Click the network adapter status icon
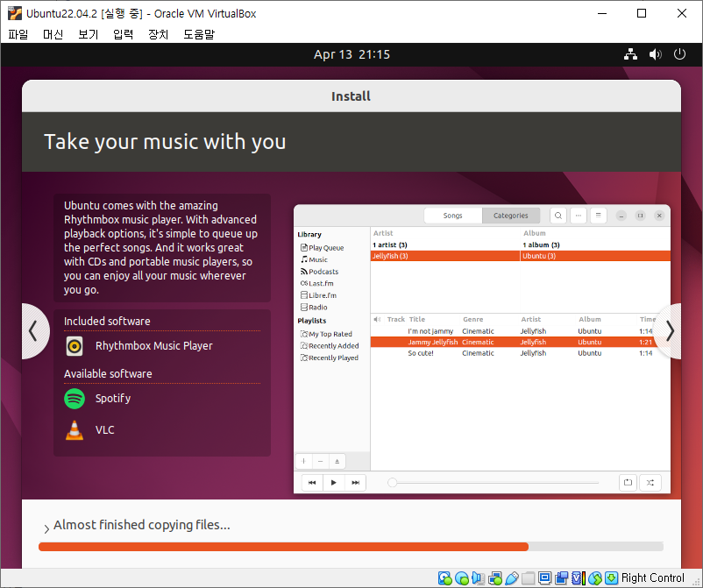Viewport: 703px width, 588px height. point(495,578)
